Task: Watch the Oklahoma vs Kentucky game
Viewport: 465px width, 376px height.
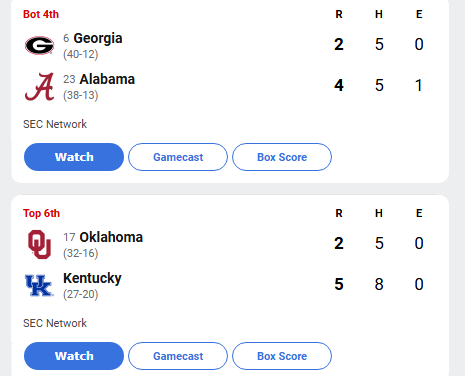Action: tap(74, 356)
